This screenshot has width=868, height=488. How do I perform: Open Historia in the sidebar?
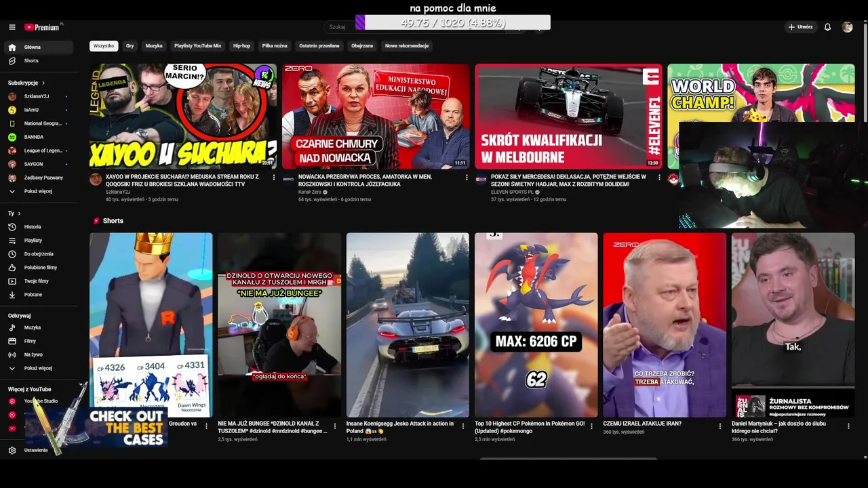pos(39,227)
